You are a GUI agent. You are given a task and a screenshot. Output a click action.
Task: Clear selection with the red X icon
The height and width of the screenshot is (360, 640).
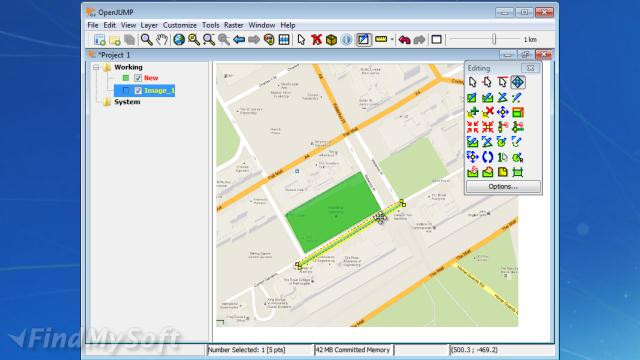coord(316,40)
